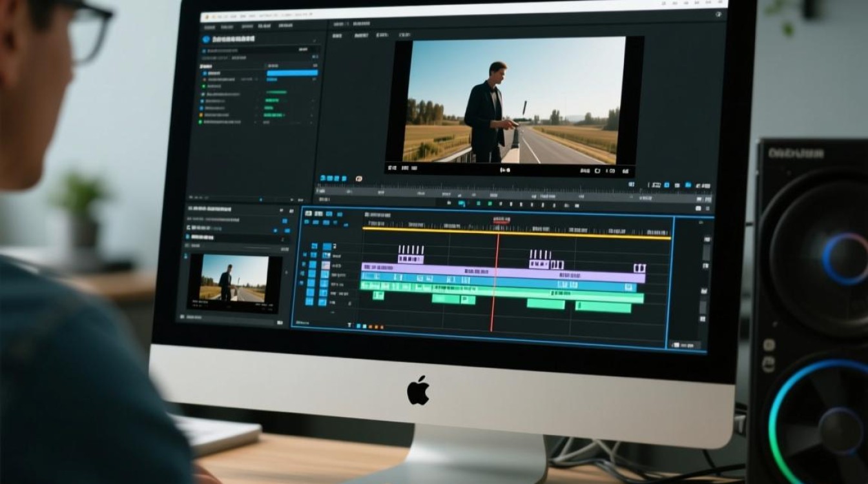Select the second tab above the program monitor
The height and width of the screenshot is (484, 868).
tap(361, 36)
